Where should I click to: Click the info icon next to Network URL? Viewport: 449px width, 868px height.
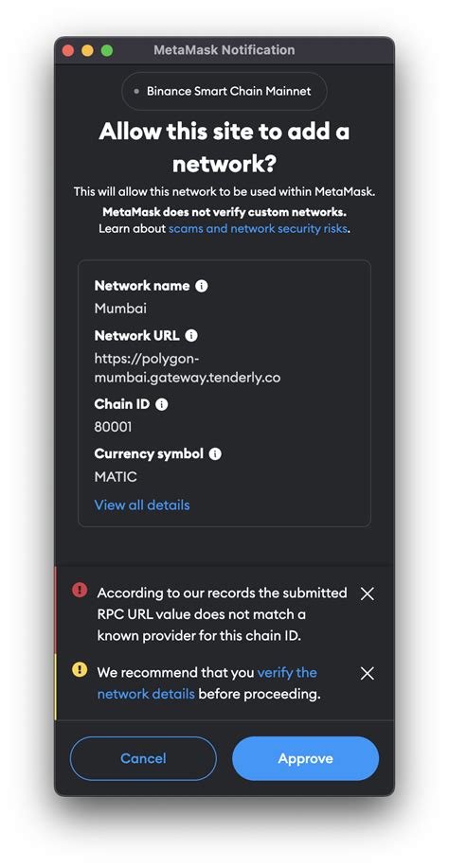pyautogui.click(x=191, y=335)
